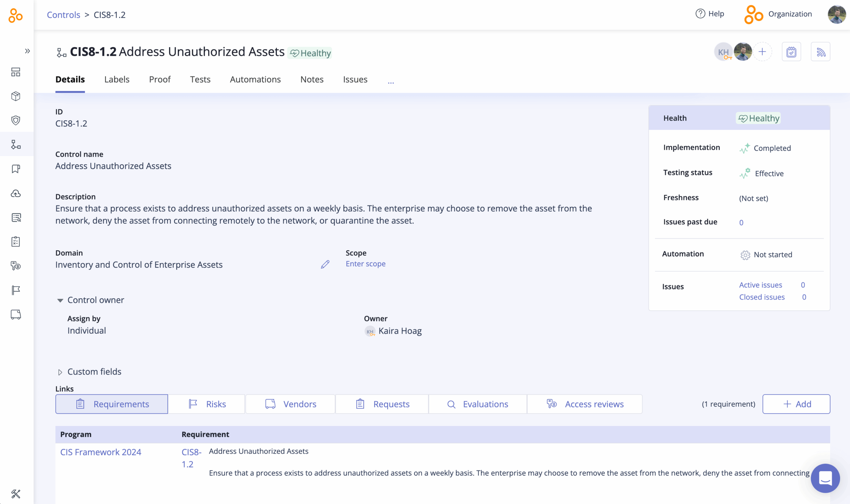
Task: Select the Vendors links toggle
Action: [x=290, y=404]
